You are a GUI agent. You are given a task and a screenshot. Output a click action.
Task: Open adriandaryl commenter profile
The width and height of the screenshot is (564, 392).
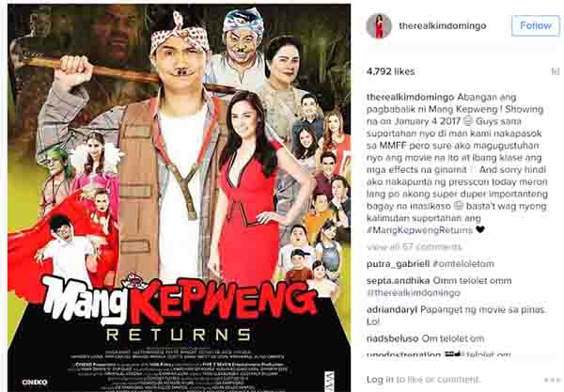coord(392,309)
